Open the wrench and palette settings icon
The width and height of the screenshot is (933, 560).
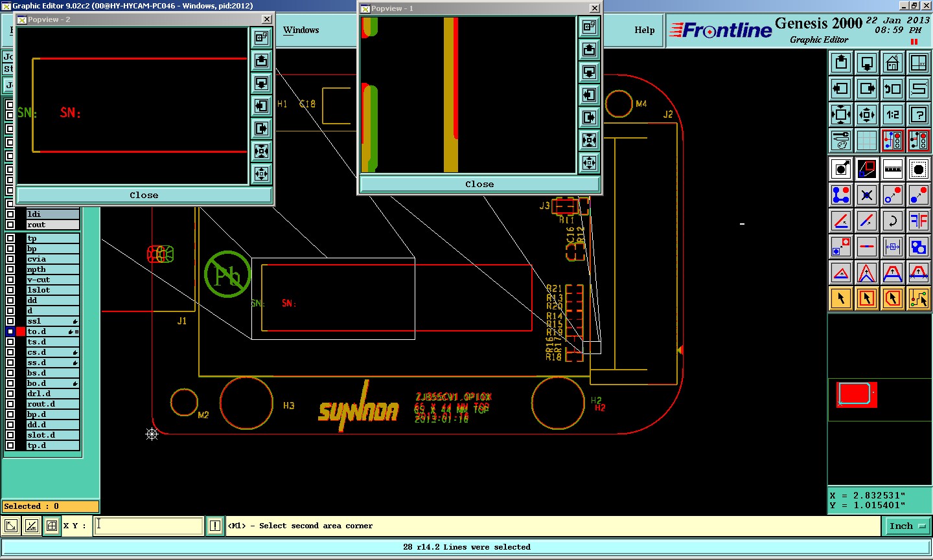click(x=841, y=140)
